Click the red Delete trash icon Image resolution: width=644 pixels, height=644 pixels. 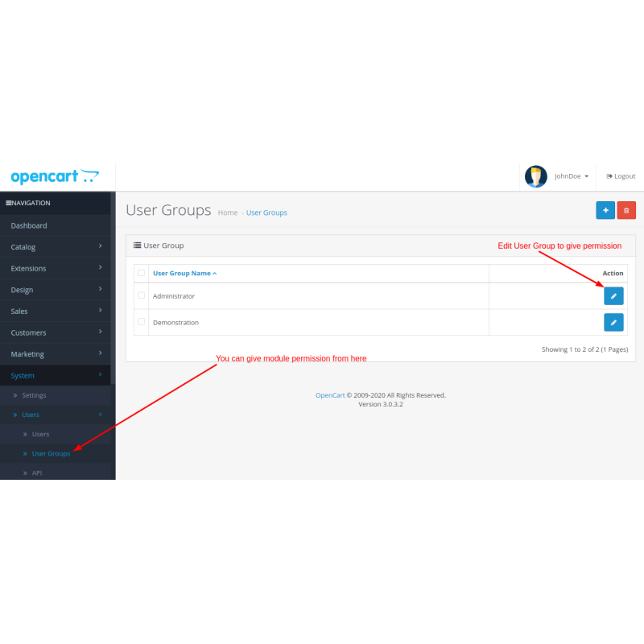[626, 210]
